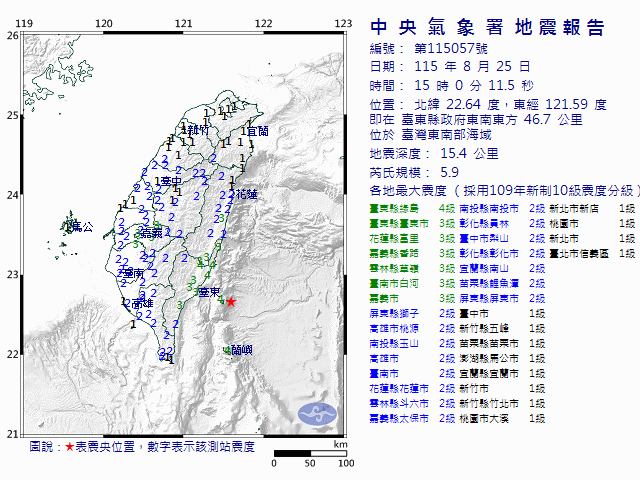Click list entry 彰化縣彰化市 2級
640x480 pixels.
point(502,253)
